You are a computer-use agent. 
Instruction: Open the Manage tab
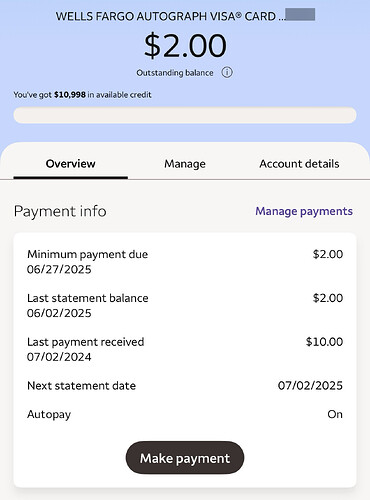click(185, 164)
